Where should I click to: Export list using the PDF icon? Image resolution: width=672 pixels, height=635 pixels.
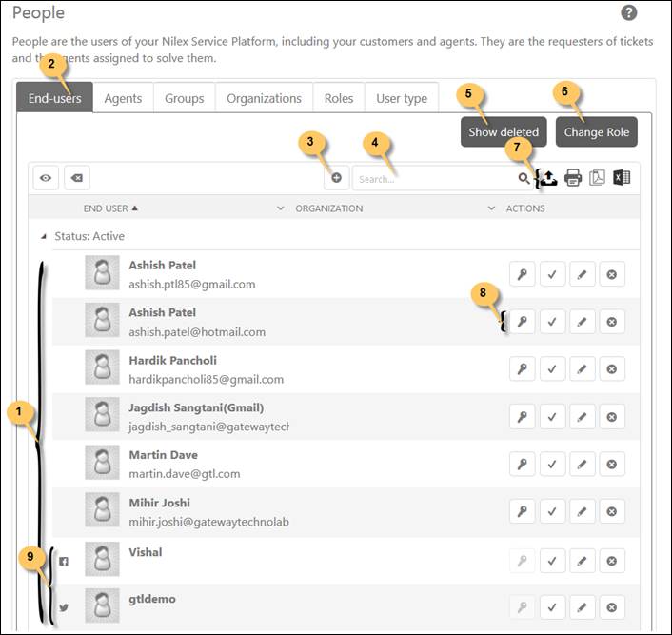click(598, 177)
